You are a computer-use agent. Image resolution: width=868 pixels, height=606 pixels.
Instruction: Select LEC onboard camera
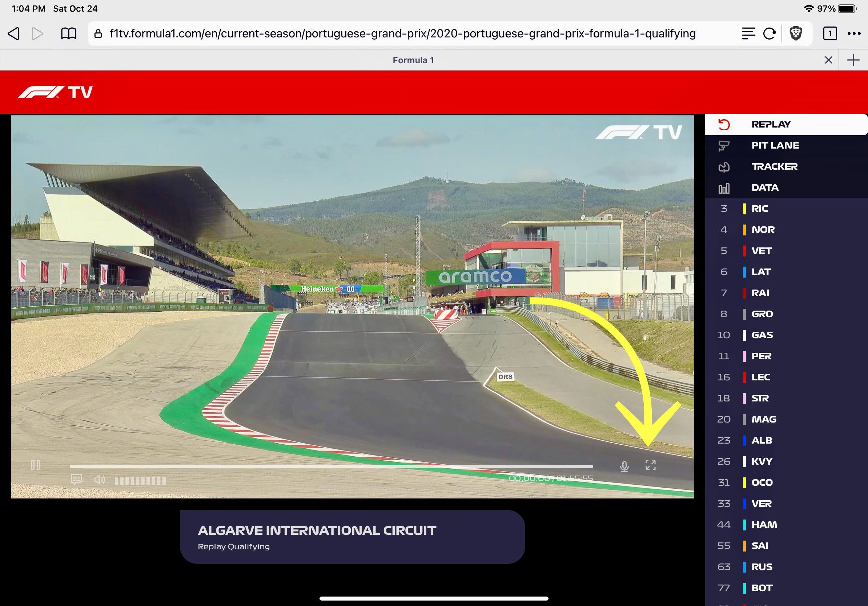(786, 377)
